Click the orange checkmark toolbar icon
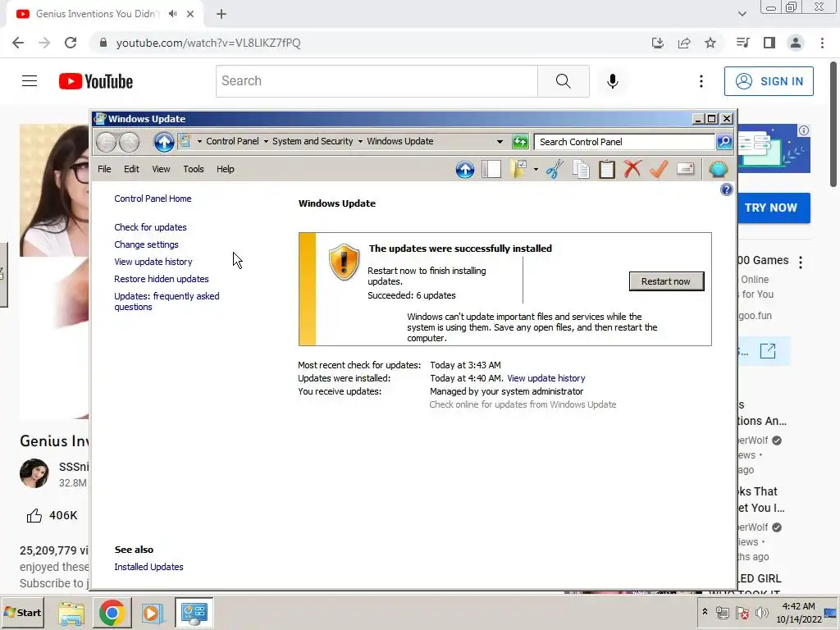This screenshot has width=840, height=630. tap(659, 169)
